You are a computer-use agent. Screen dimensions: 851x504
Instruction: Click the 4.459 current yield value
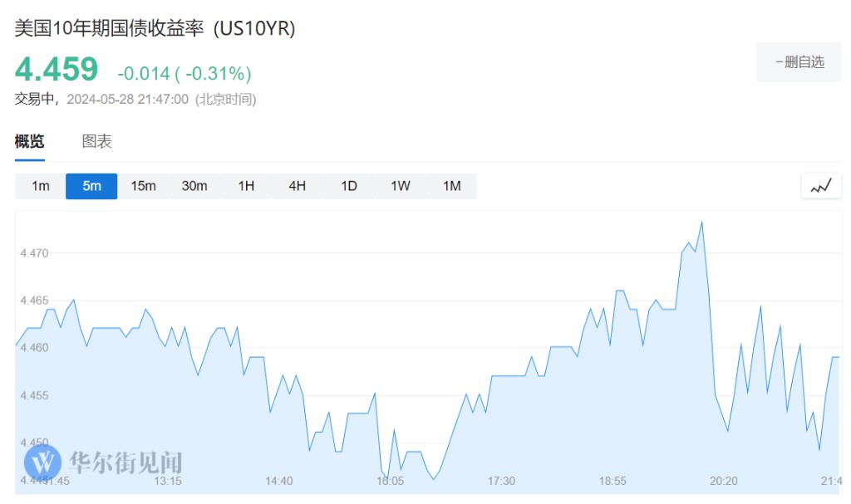[x=57, y=70]
